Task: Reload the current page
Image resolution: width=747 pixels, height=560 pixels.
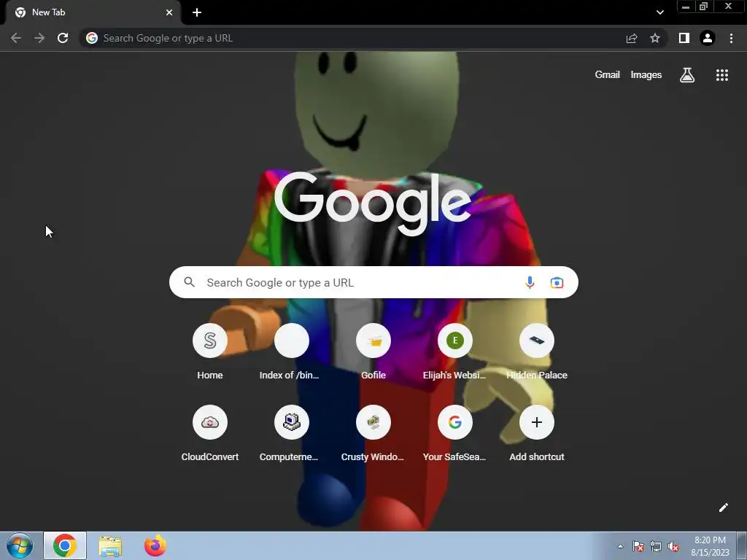Action: (x=63, y=38)
